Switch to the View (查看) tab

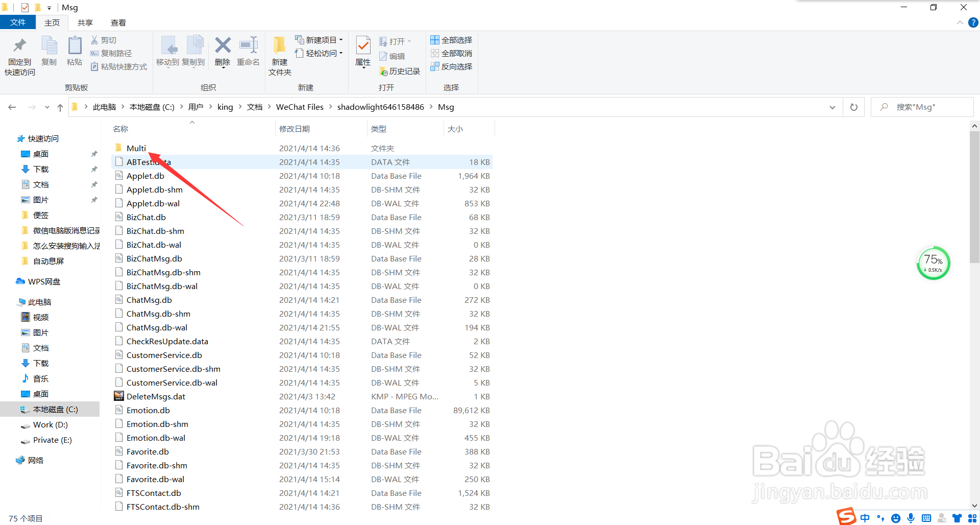[x=118, y=22]
